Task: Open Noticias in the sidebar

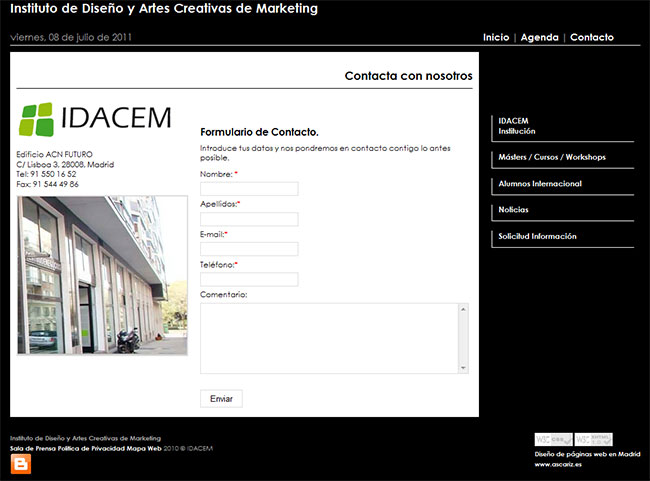Action: 513,210
